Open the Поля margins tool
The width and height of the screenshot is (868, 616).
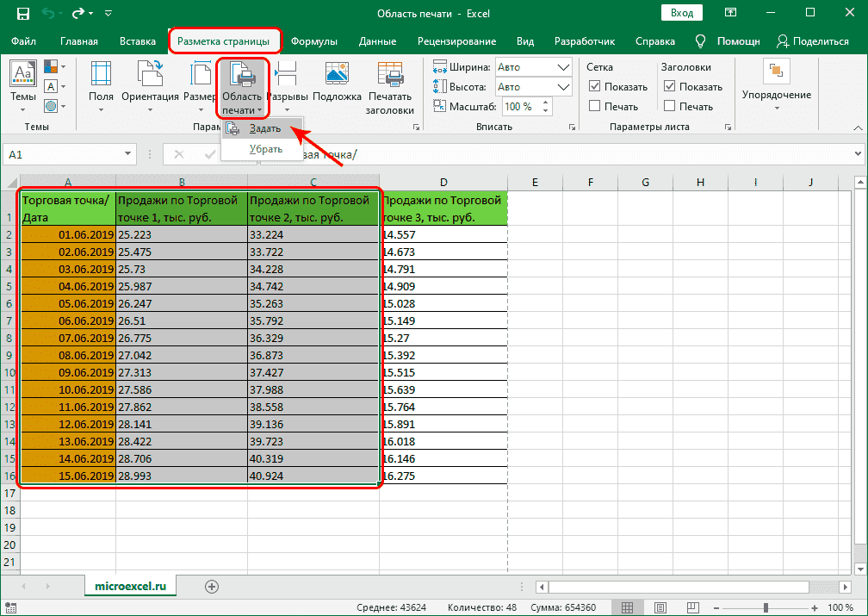point(101,86)
